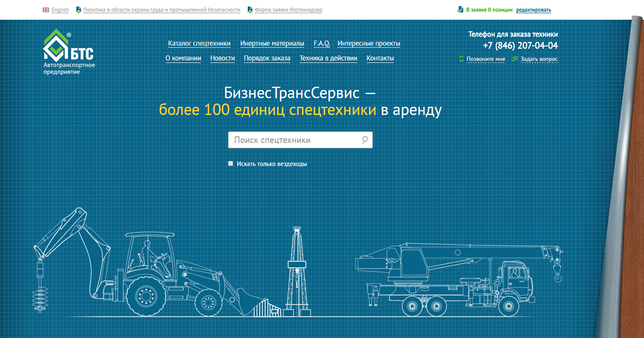Click the magnifier icon in the search field
Screen dimensions: 644x338
click(365, 140)
